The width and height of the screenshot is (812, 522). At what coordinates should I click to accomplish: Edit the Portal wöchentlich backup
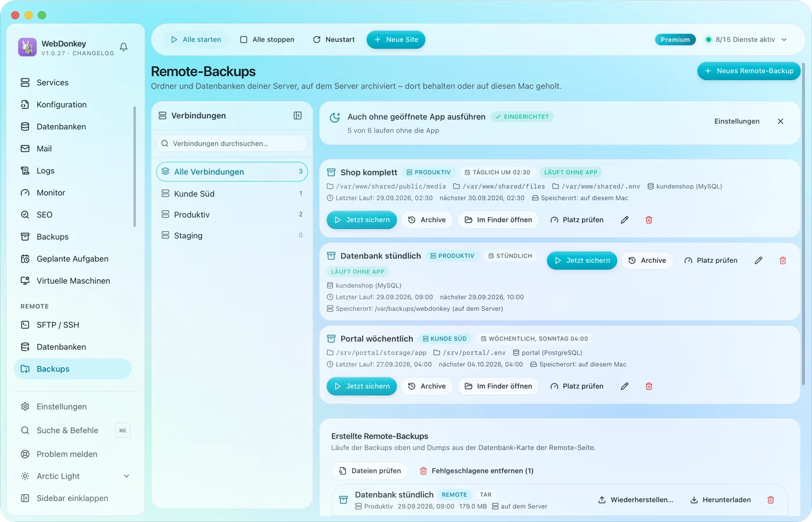coord(625,386)
